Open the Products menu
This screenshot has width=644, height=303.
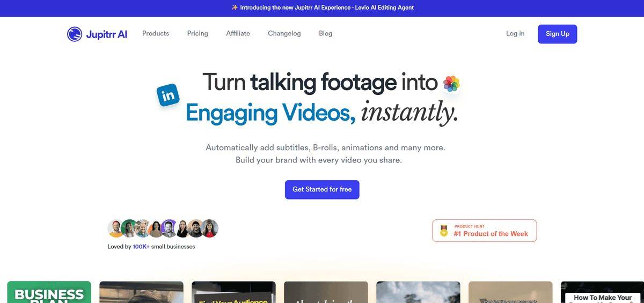pos(156,33)
